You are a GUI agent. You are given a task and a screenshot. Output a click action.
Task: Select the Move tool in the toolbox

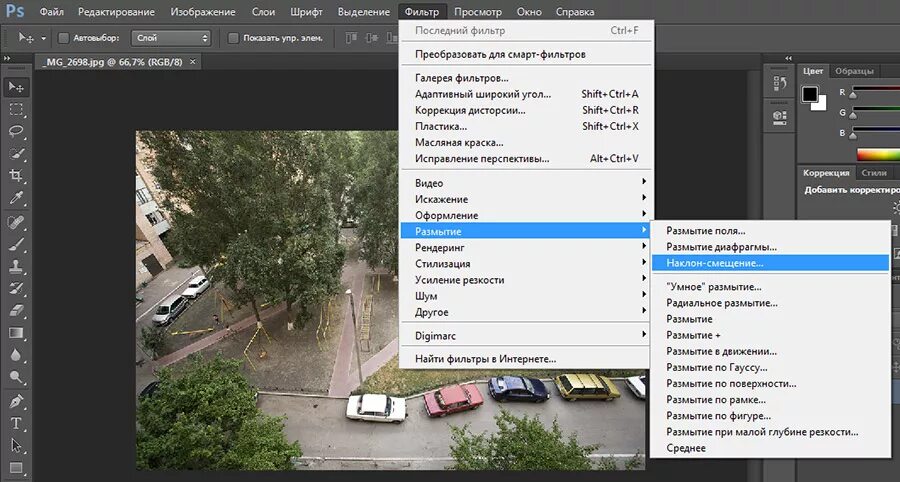pos(15,87)
